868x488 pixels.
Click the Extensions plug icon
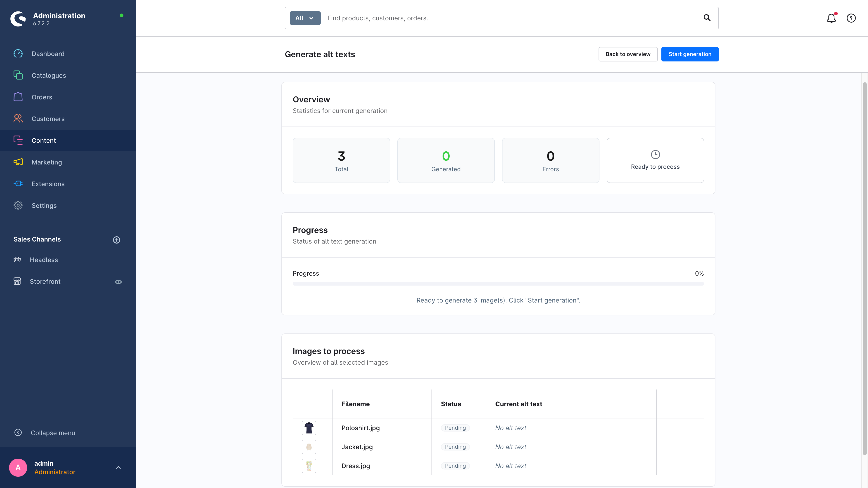tap(18, 183)
